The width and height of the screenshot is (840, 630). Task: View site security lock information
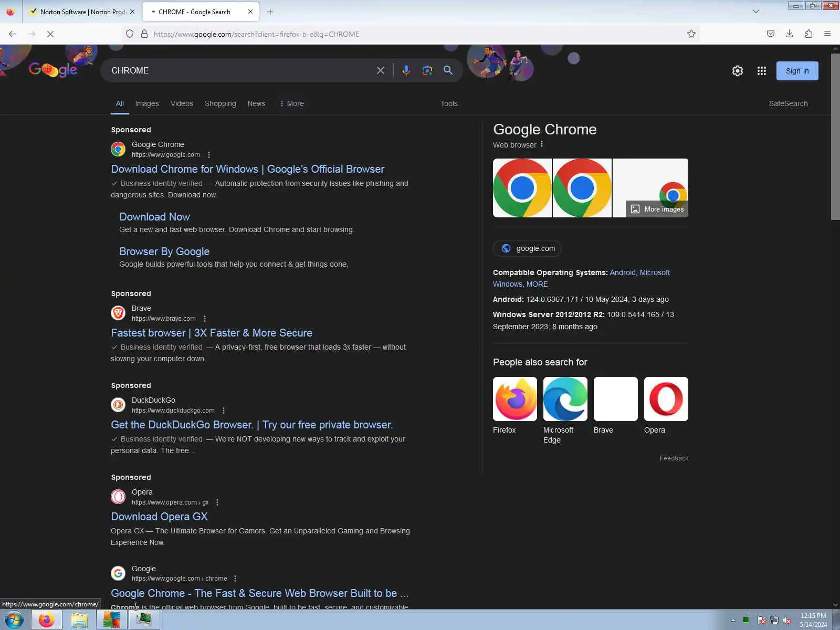(144, 34)
